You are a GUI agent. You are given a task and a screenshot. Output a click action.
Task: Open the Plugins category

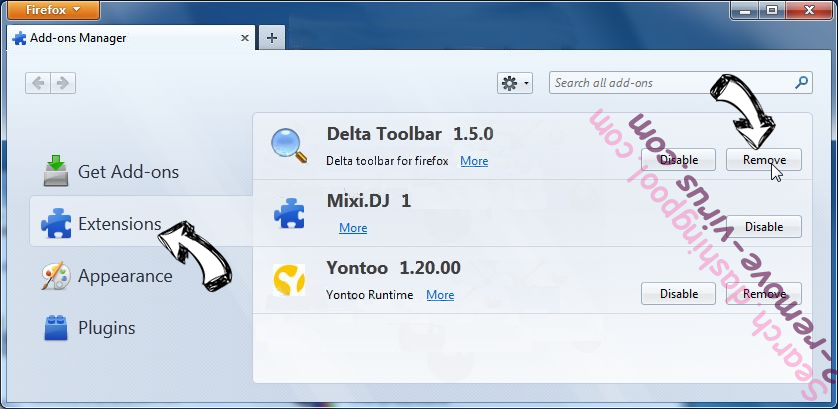[88, 328]
